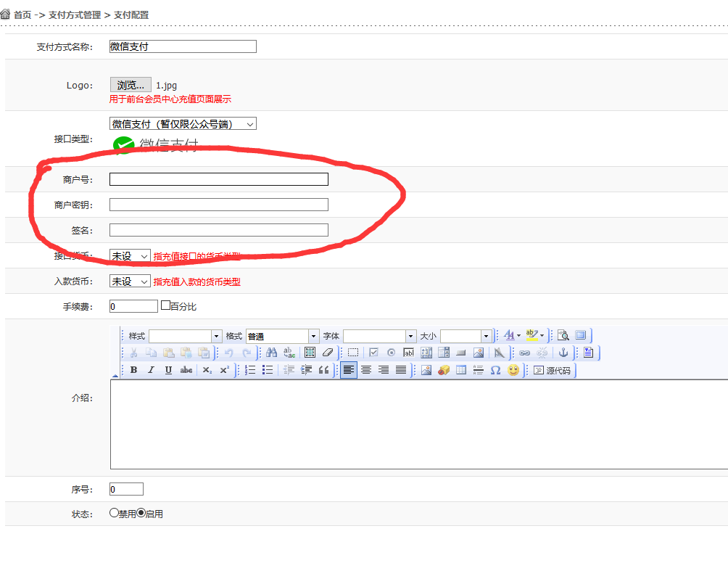Select the 禁用 radio button
This screenshot has width=728, height=571.
[115, 513]
